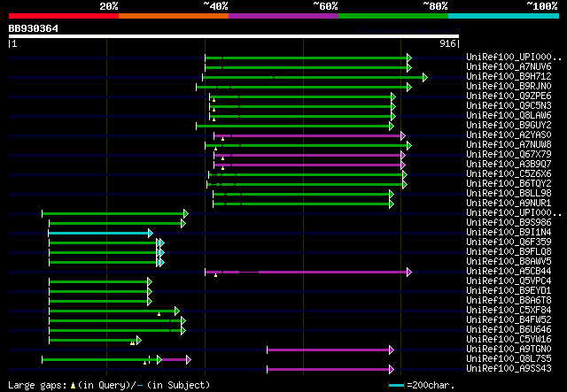Open hit UniRef100_Q9C5N3
Screen dimensions: 567x392
(509, 106)
